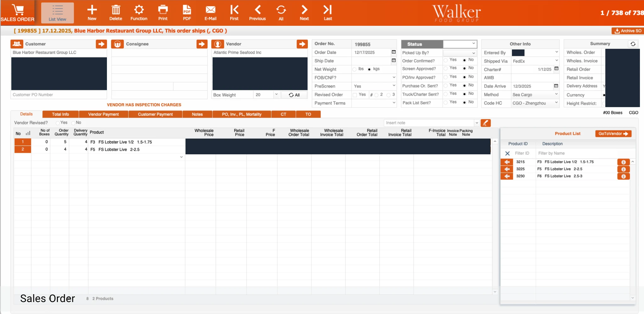
Task: Show info for product 3215
Action: 623,162
